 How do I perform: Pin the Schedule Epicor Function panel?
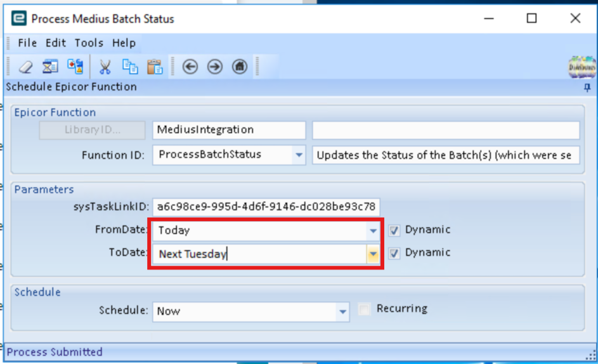pyautogui.click(x=587, y=88)
